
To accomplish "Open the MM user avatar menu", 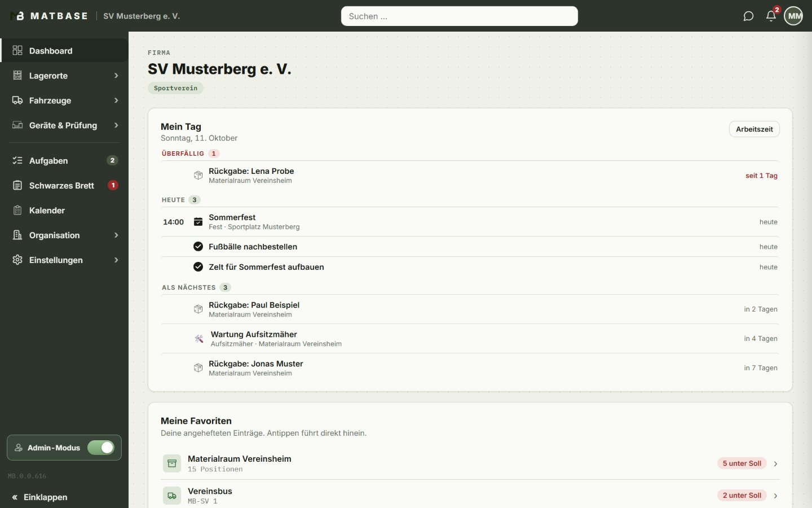I will [794, 16].
